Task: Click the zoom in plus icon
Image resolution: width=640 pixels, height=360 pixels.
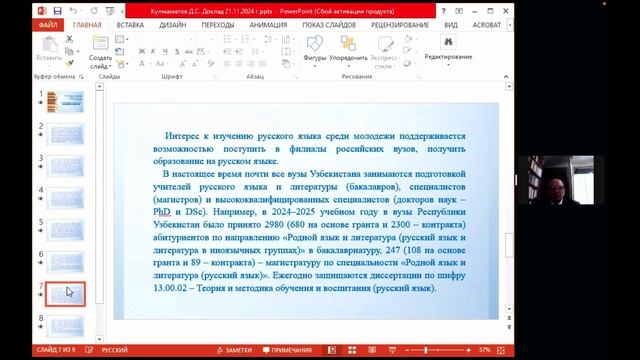Action: 468,350
